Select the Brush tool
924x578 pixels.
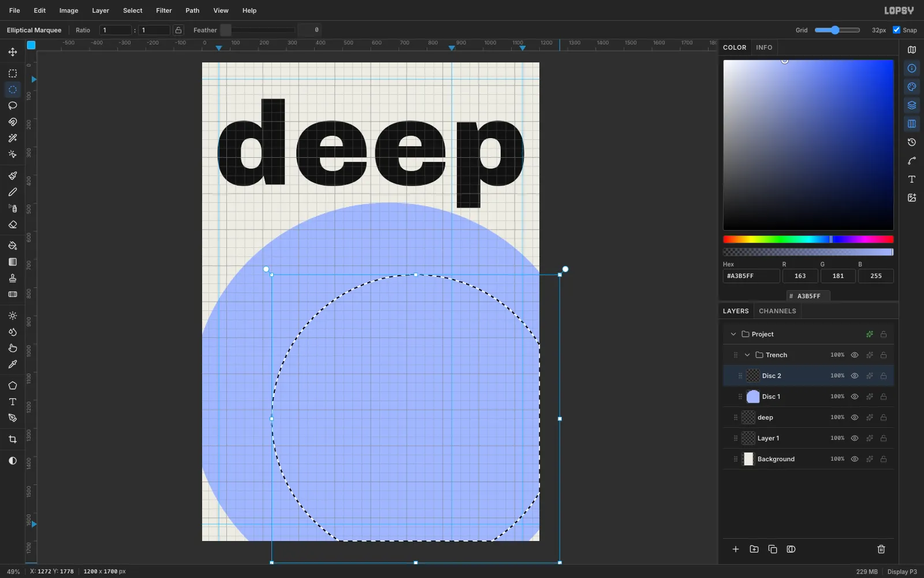pos(13,176)
